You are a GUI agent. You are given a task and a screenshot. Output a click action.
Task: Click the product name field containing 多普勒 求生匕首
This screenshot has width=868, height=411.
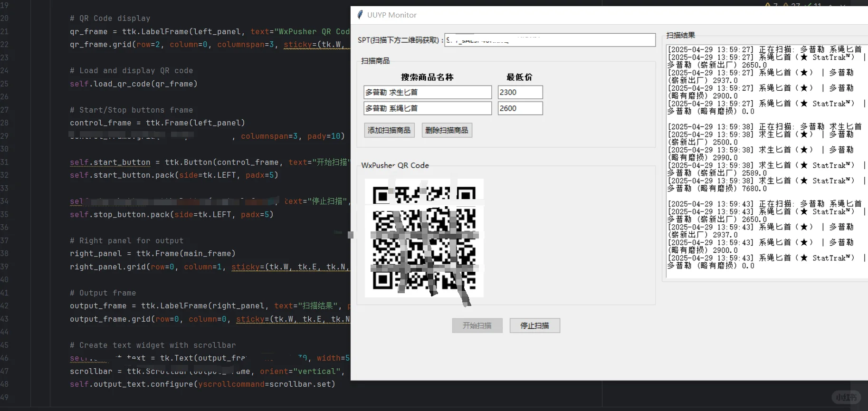428,92
